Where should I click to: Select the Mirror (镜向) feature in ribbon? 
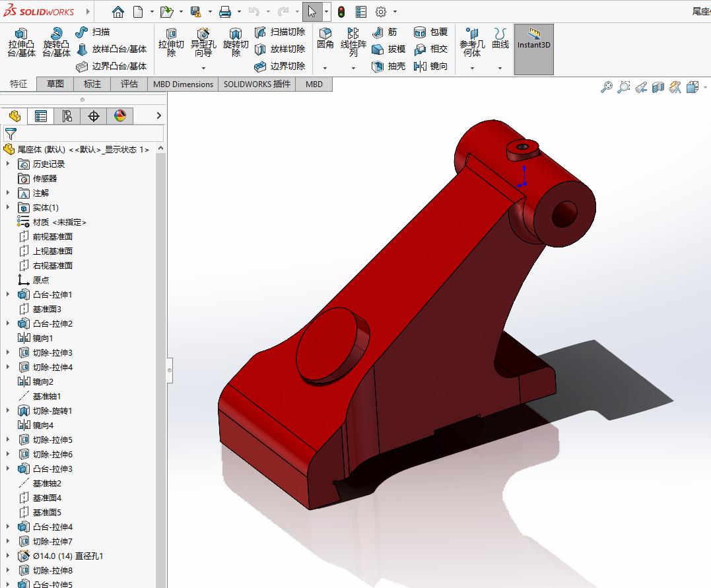click(x=430, y=66)
